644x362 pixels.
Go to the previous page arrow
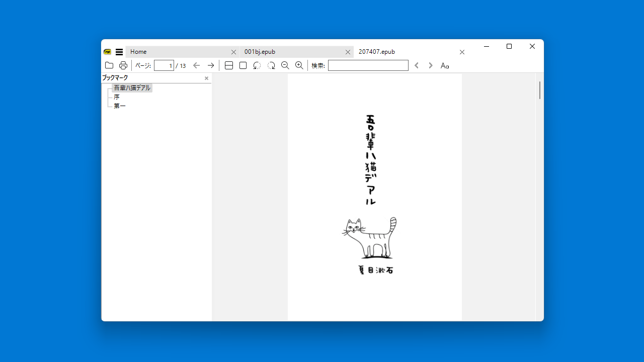tap(197, 65)
